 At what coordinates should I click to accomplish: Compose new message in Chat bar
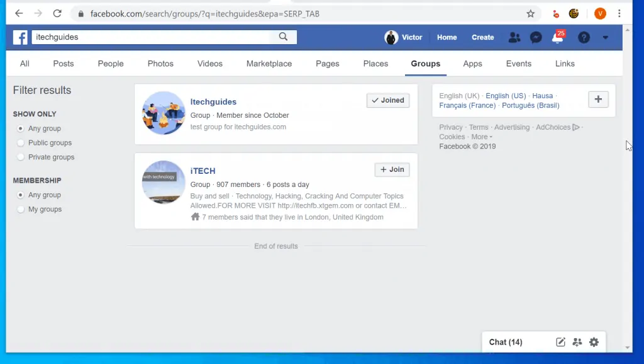pos(560,342)
